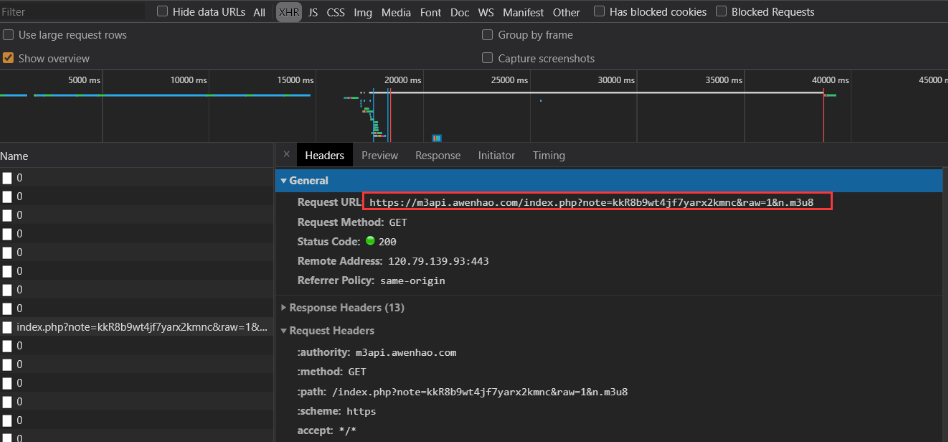This screenshot has width=948, height=442.
Task: Open the Timing tab
Action: (548, 155)
